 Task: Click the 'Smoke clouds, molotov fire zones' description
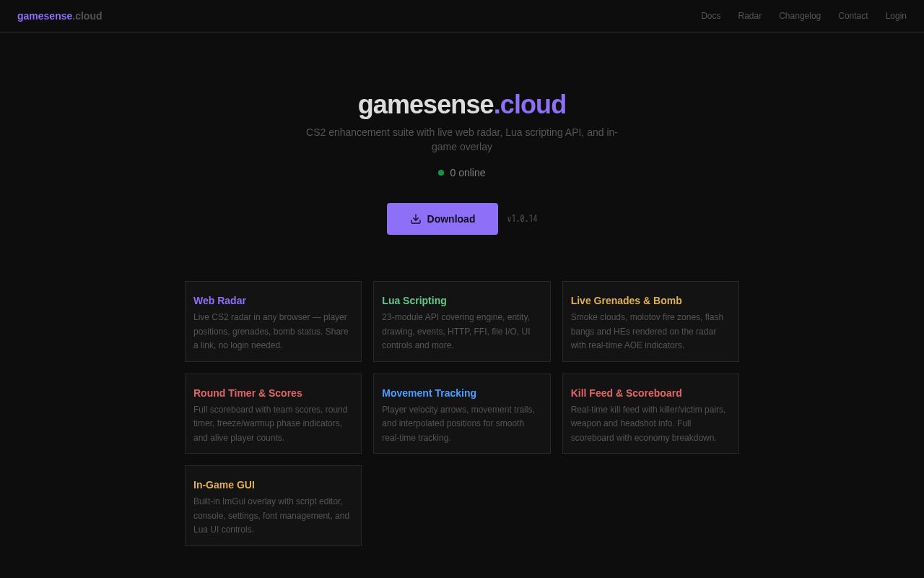[x=647, y=331]
